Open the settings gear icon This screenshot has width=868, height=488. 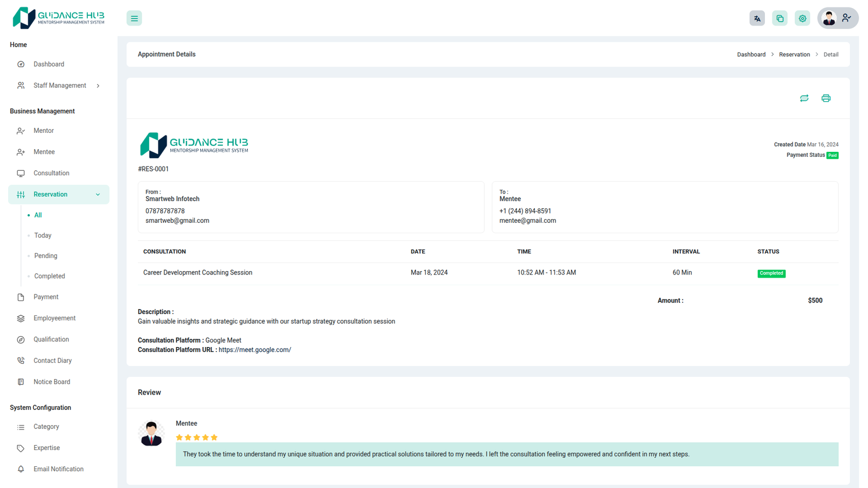pyautogui.click(x=802, y=18)
